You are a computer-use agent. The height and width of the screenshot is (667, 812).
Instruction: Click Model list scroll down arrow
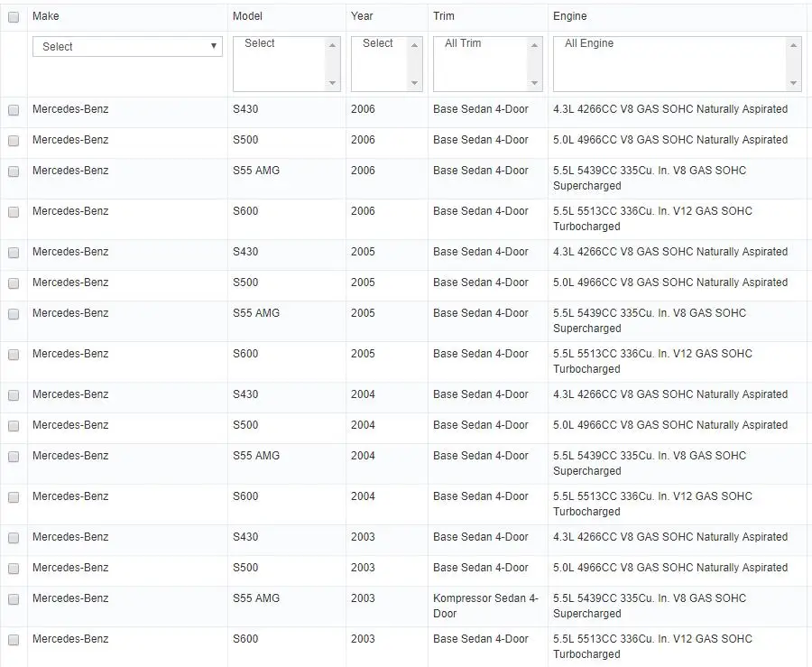[332, 83]
